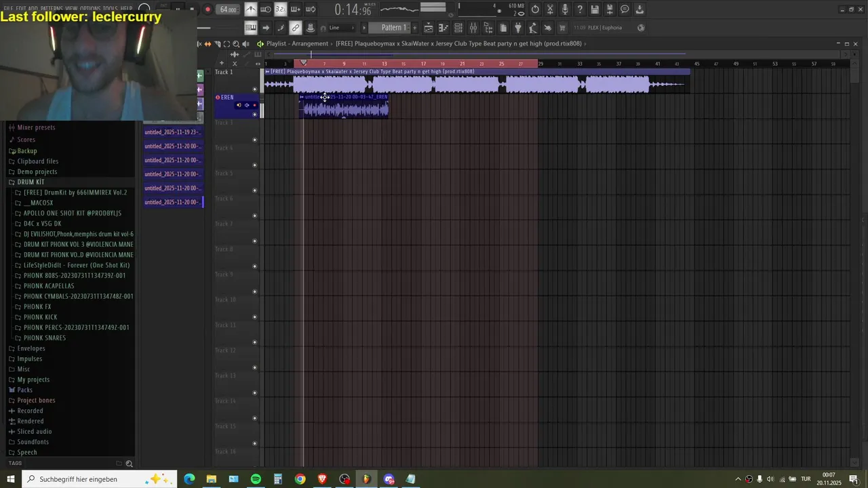Click the red Record button
The width and height of the screenshot is (868, 488).
click(208, 9)
